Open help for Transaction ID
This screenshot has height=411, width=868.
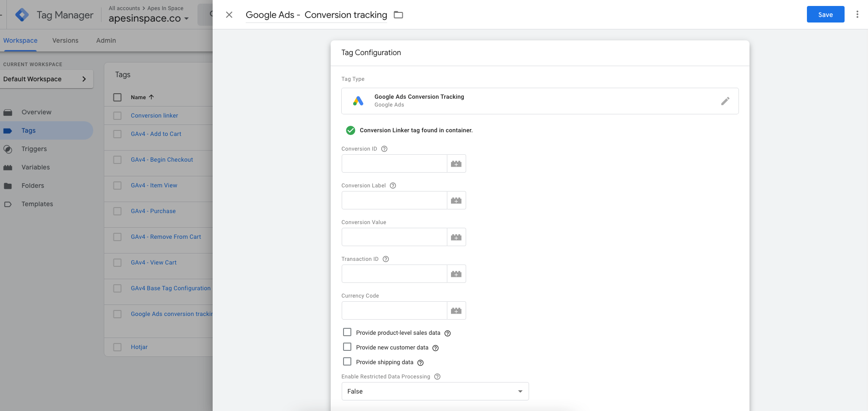(x=386, y=259)
